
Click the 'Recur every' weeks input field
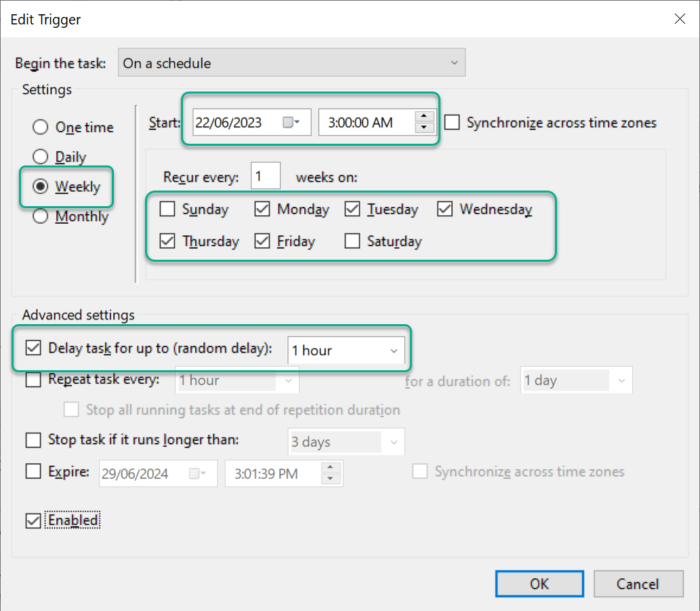click(x=266, y=176)
